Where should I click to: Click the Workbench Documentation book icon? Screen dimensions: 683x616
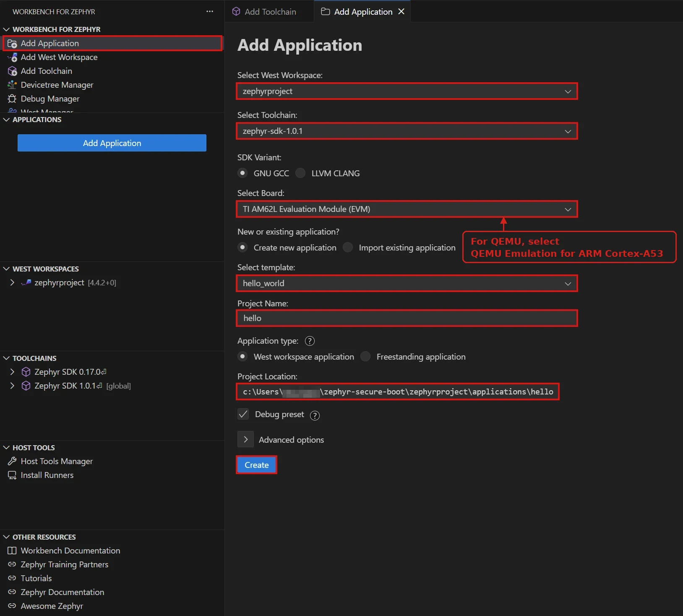(x=12, y=551)
